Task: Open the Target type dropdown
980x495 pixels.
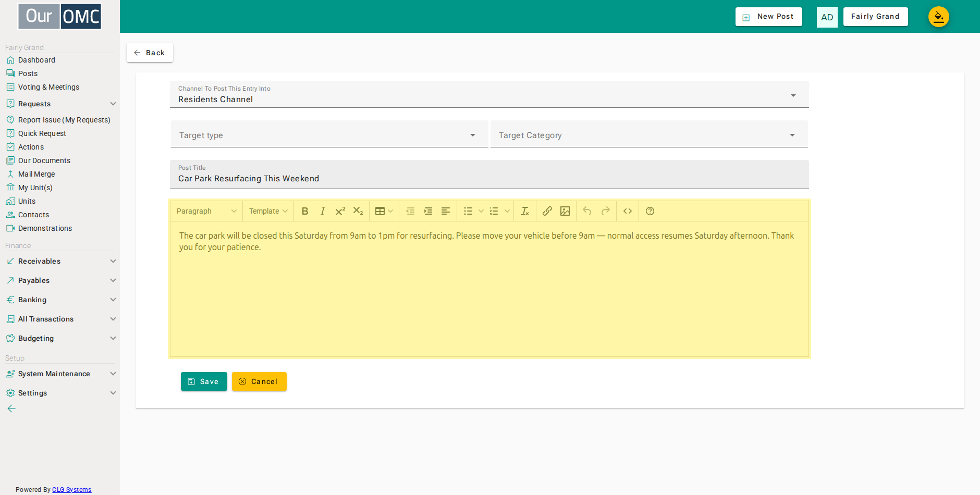Action: (x=329, y=134)
